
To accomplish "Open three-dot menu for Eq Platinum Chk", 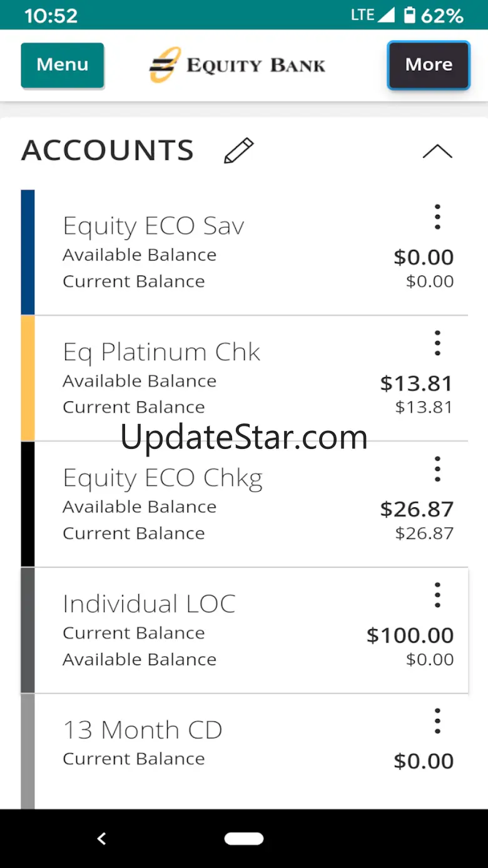I will [437, 343].
